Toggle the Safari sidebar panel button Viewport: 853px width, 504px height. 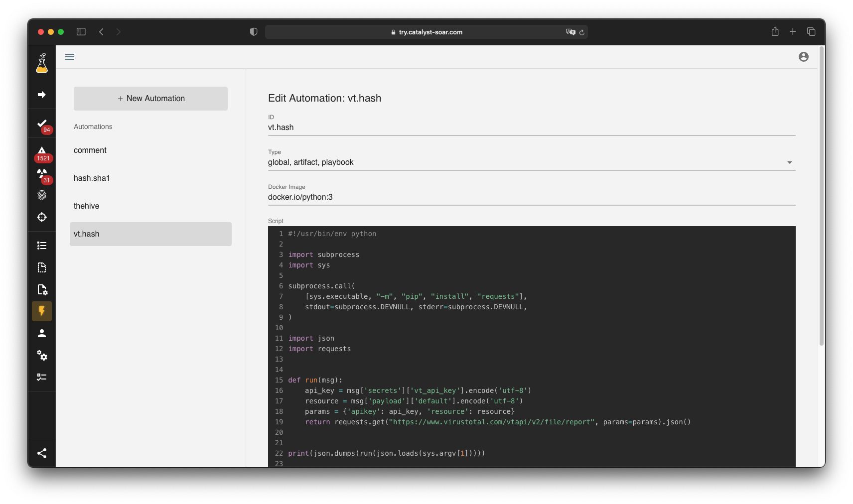(x=81, y=32)
